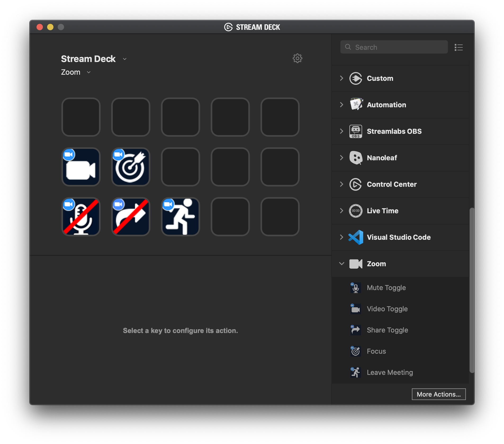Image resolution: width=504 pixels, height=444 pixels.
Task: Click the Focus action icon
Action: [x=355, y=351]
